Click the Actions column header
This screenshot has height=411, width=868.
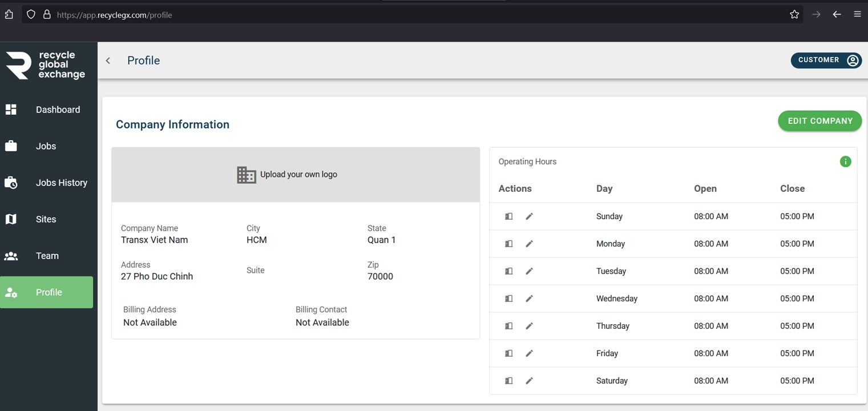click(515, 188)
